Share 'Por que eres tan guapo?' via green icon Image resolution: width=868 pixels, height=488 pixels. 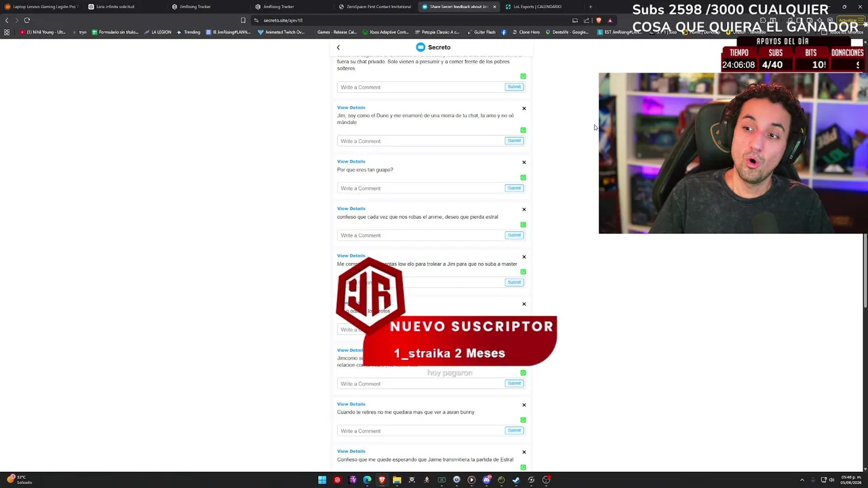(x=523, y=178)
